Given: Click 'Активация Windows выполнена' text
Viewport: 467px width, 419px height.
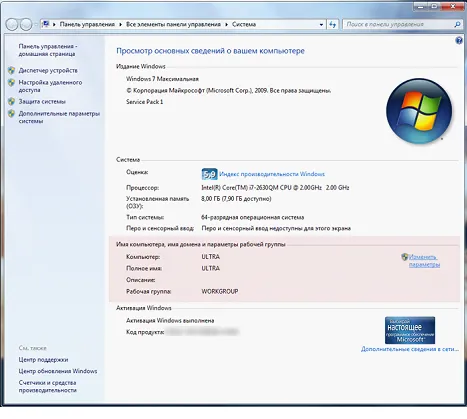Looking at the screenshot, I should pyautogui.click(x=170, y=321).
